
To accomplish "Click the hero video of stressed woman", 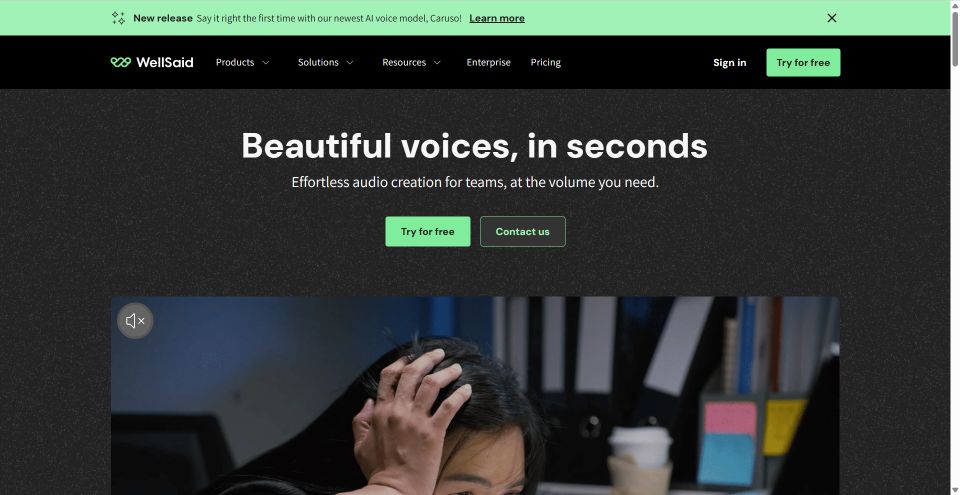I will (475, 396).
